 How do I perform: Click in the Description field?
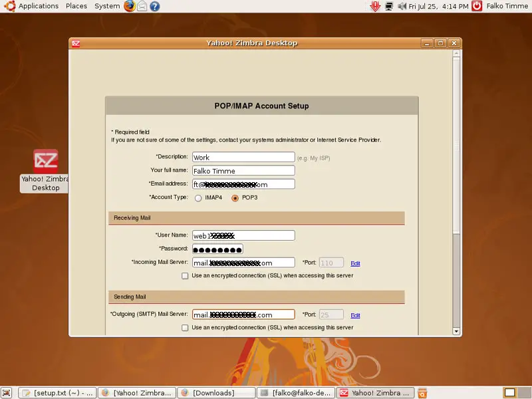click(243, 157)
